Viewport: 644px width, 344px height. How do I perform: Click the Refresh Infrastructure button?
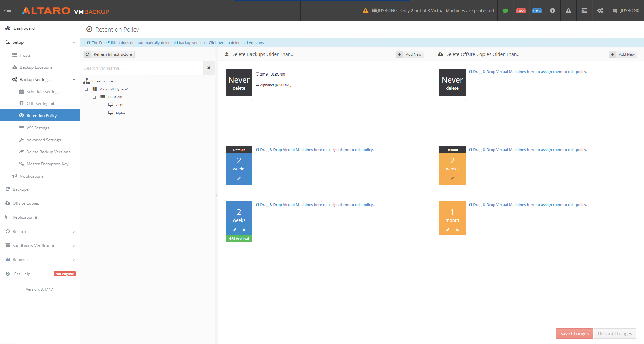tap(109, 54)
